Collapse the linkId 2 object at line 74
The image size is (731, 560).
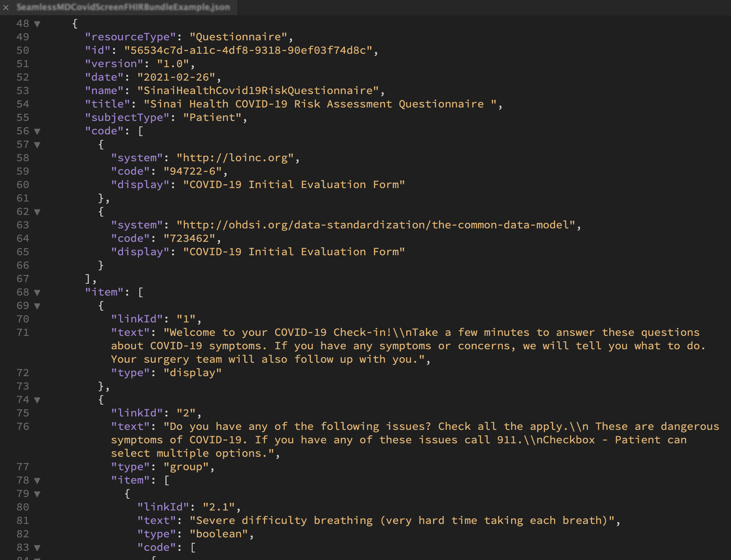(37, 400)
